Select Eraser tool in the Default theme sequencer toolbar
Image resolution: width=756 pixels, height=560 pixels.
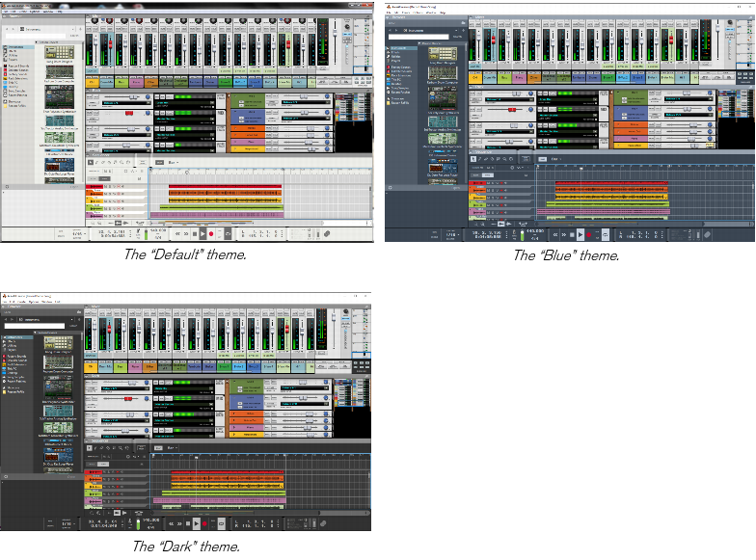point(105,162)
